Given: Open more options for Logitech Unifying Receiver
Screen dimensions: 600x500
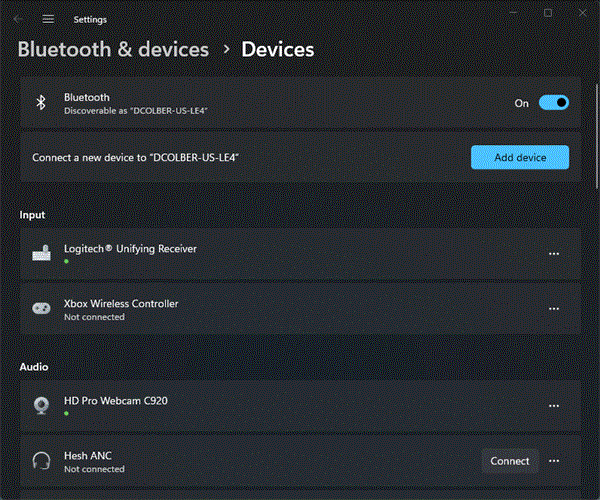Looking at the screenshot, I should point(554,254).
